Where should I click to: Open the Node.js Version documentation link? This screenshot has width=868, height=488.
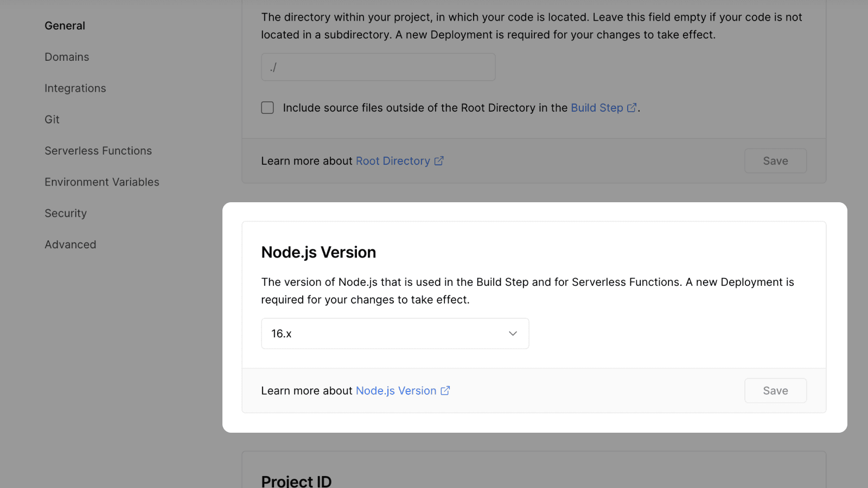click(x=395, y=390)
